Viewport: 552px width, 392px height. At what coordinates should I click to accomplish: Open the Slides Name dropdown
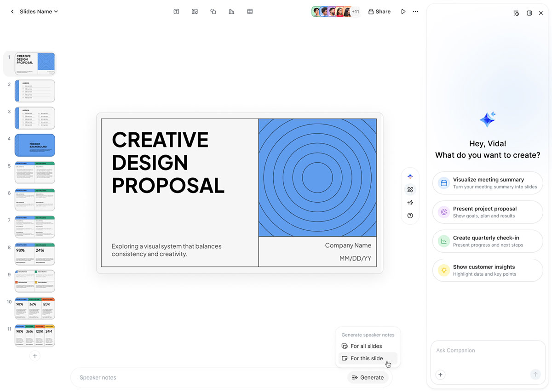(39, 11)
